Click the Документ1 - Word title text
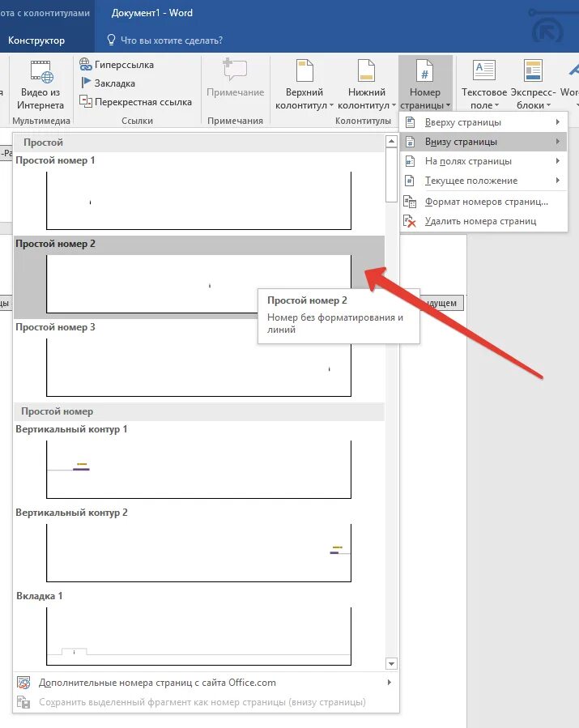The height and width of the screenshot is (728, 579). pos(151,13)
